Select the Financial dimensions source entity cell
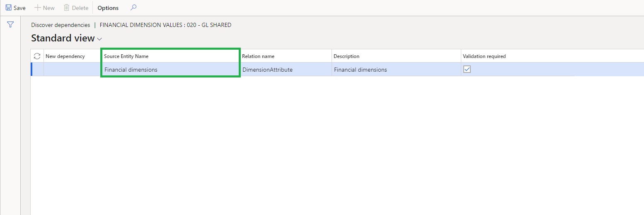 tap(131, 70)
